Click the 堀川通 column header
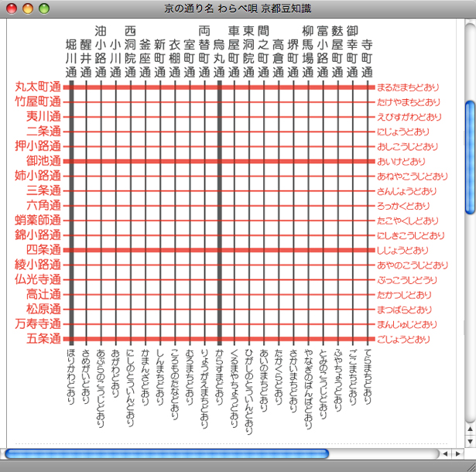 click(x=71, y=56)
